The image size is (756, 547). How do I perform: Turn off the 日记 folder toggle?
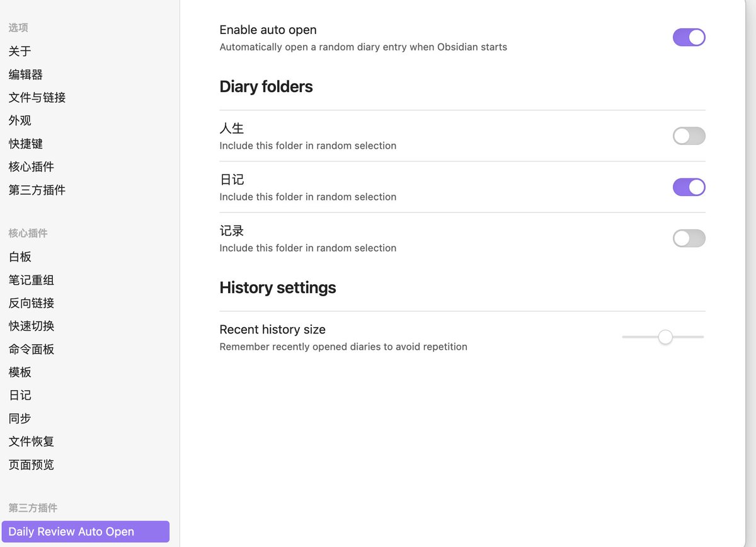(689, 187)
